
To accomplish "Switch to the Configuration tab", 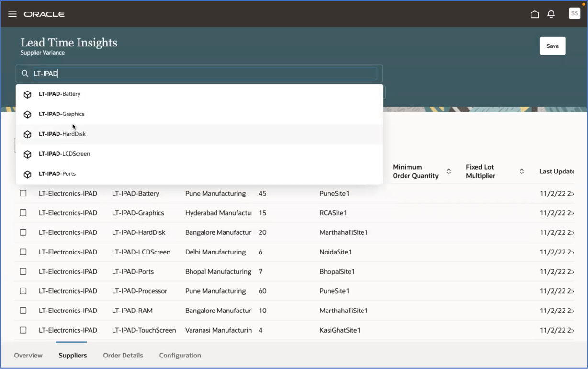I will coord(180,355).
